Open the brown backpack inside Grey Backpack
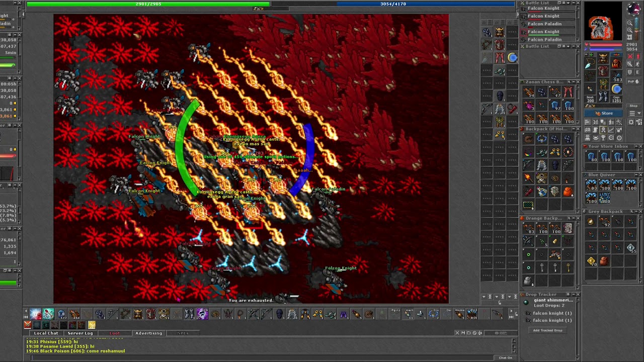This screenshot has height=362, width=644. pyautogui.click(x=605, y=260)
